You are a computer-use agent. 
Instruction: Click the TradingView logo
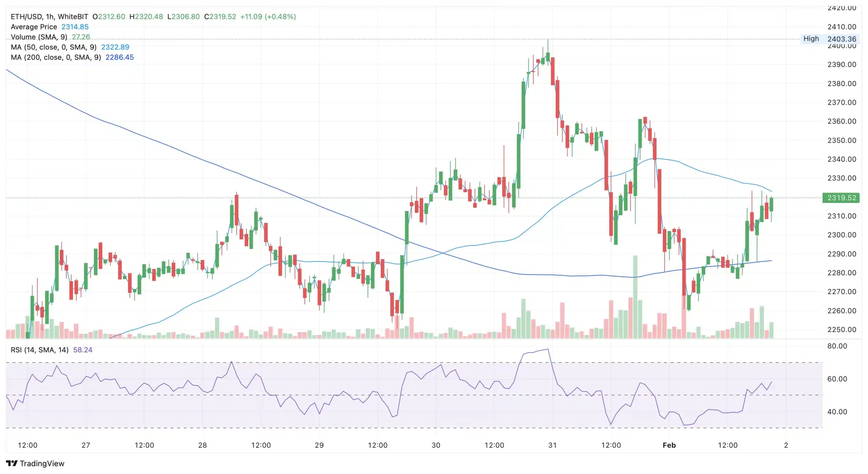coord(35,463)
